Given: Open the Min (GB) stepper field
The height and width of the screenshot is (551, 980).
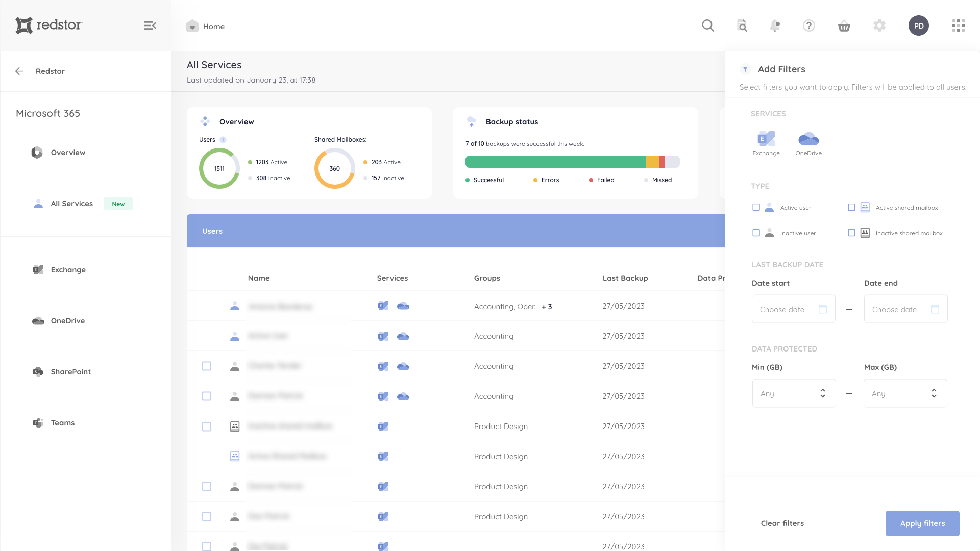Looking at the screenshot, I should pos(794,393).
